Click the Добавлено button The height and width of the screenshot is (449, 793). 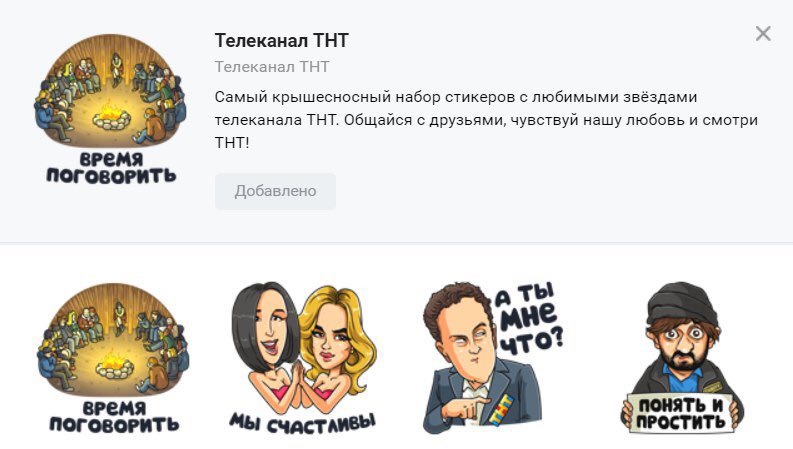tap(275, 191)
